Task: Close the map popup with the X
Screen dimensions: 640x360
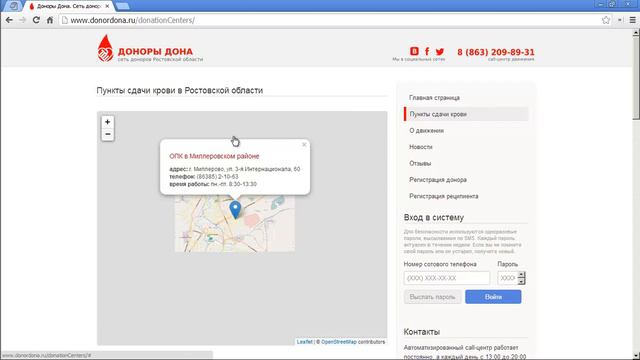Action: (304, 144)
